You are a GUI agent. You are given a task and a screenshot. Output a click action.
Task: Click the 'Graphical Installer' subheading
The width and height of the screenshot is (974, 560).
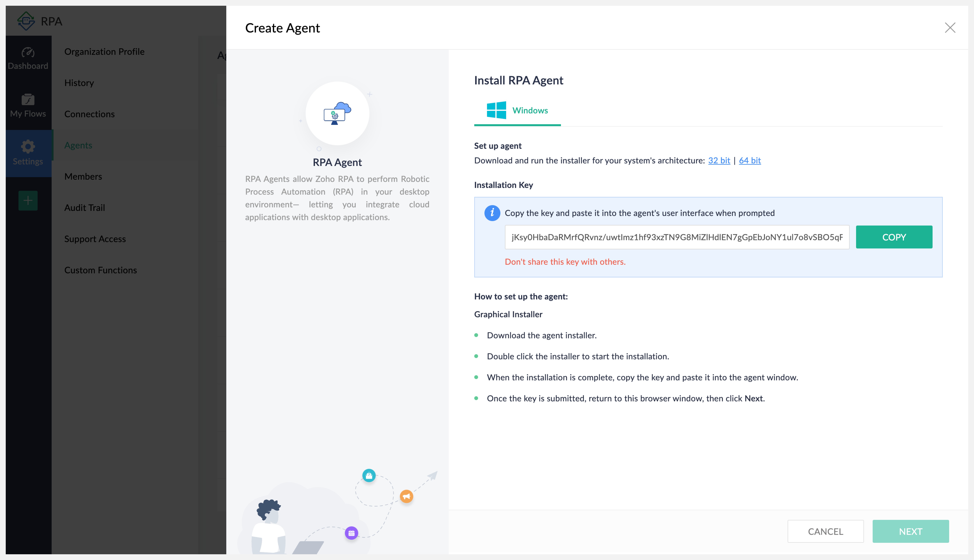pos(508,314)
